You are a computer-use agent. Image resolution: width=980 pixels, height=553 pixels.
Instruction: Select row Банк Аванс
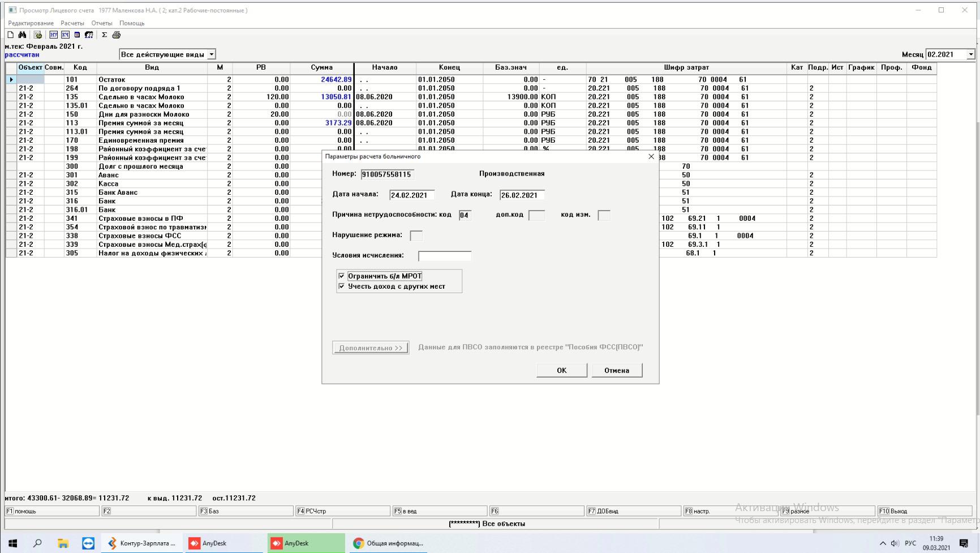164,192
